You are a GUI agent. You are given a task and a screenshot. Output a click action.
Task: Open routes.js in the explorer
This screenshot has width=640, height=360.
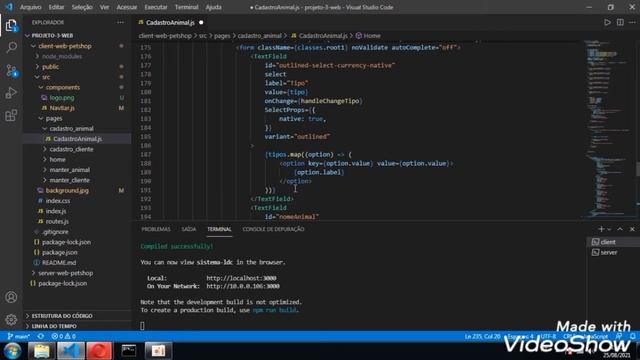click(57, 222)
